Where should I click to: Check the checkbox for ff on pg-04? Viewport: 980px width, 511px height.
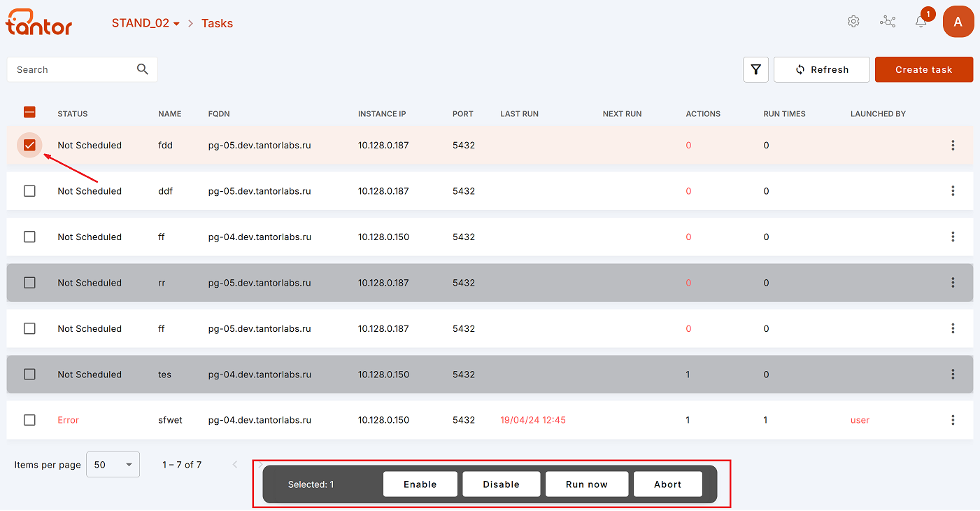[29, 237]
